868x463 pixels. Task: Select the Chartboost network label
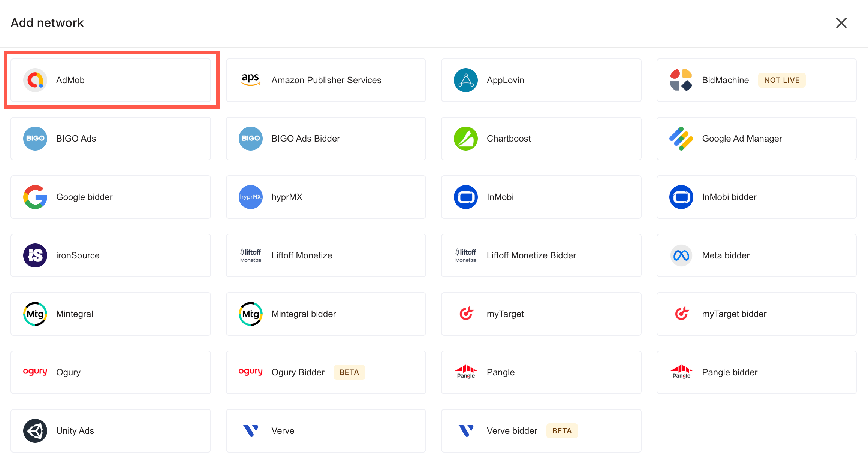coord(509,139)
